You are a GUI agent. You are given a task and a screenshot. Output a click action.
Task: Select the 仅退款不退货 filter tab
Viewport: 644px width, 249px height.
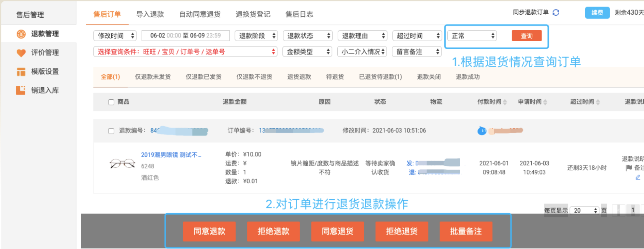254,77
